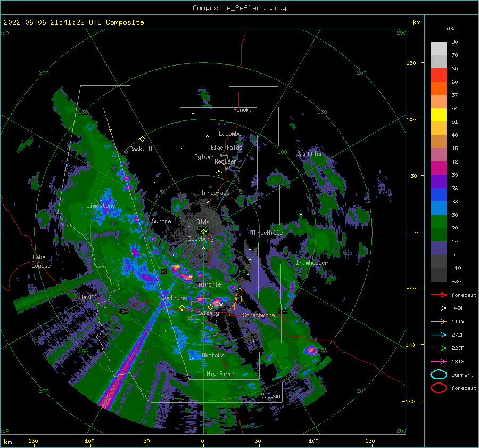Click the Ponoka city label
479x448 pixels.
[243, 110]
